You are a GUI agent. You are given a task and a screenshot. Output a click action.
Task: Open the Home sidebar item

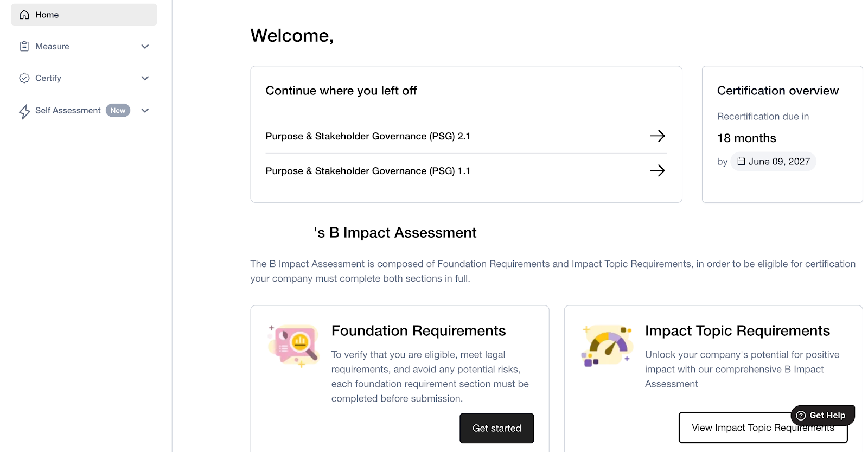click(84, 15)
